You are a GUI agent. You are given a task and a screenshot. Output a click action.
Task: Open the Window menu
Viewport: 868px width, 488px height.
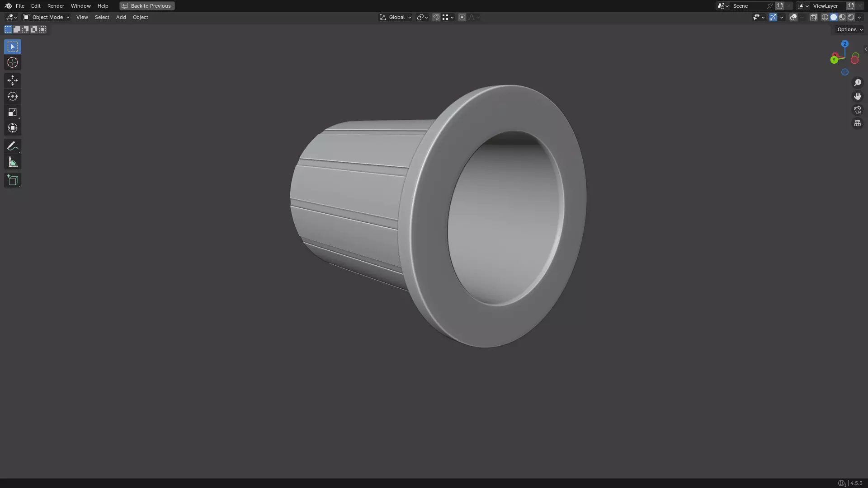point(80,6)
